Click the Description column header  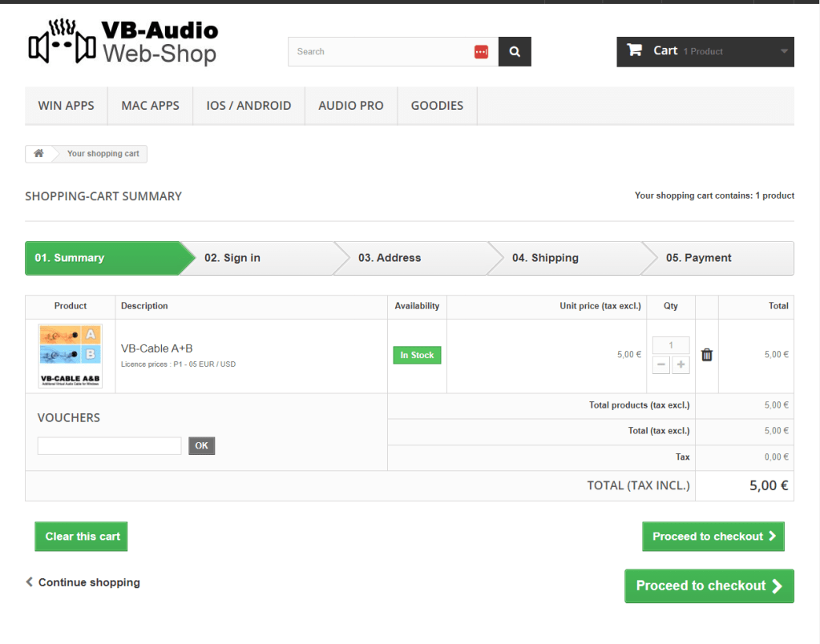(144, 306)
